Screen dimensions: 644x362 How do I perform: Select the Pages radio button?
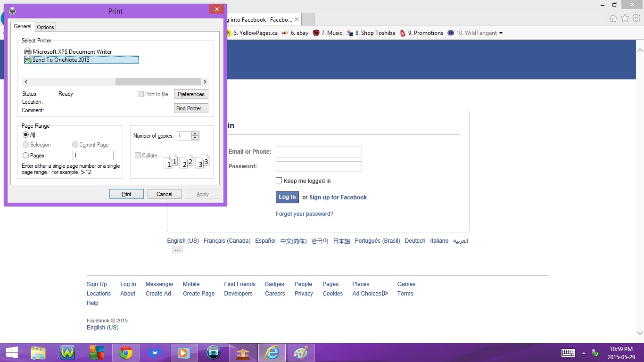pyautogui.click(x=26, y=156)
